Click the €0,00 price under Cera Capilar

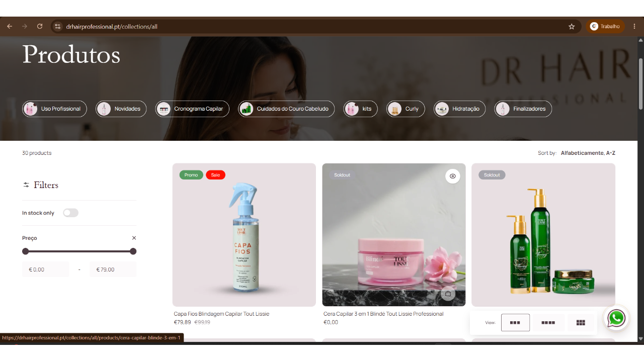point(331,322)
